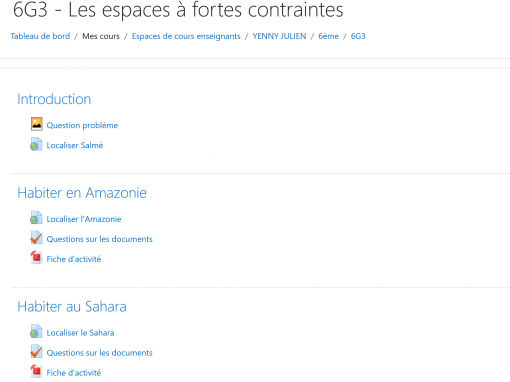Open the Habiter au Sahara section heading
This screenshot has height=382, width=510.
pos(72,307)
